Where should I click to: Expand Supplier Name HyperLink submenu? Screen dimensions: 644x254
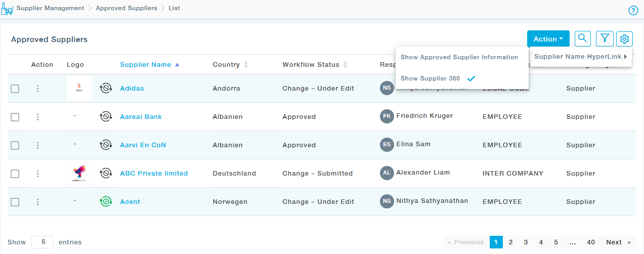point(580,57)
